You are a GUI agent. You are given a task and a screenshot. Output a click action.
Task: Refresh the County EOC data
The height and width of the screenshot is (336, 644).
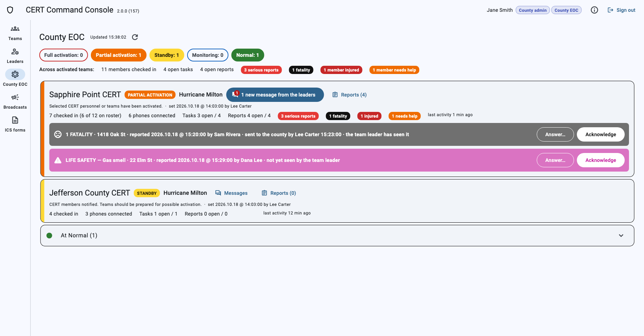point(135,37)
